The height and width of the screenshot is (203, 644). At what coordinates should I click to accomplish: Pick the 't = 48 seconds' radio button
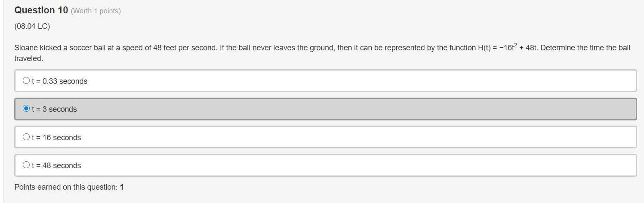(26, 165)
